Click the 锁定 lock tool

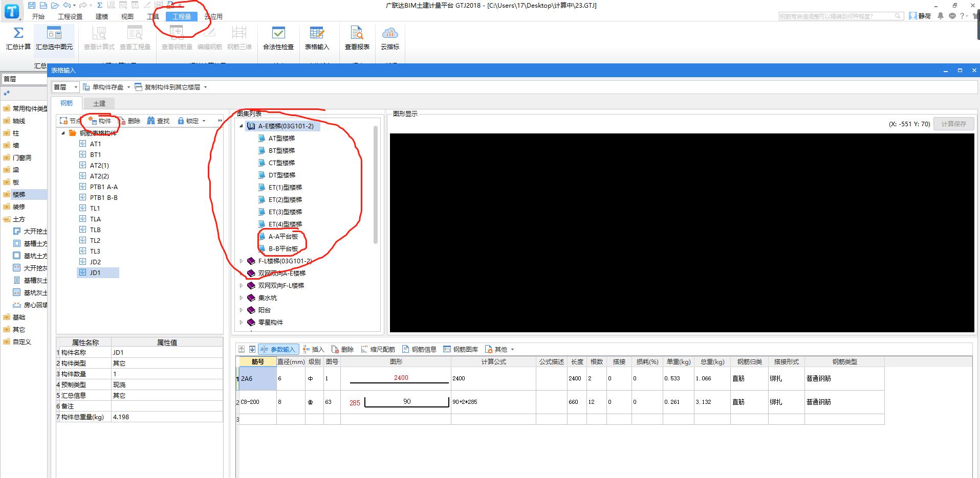188,121
